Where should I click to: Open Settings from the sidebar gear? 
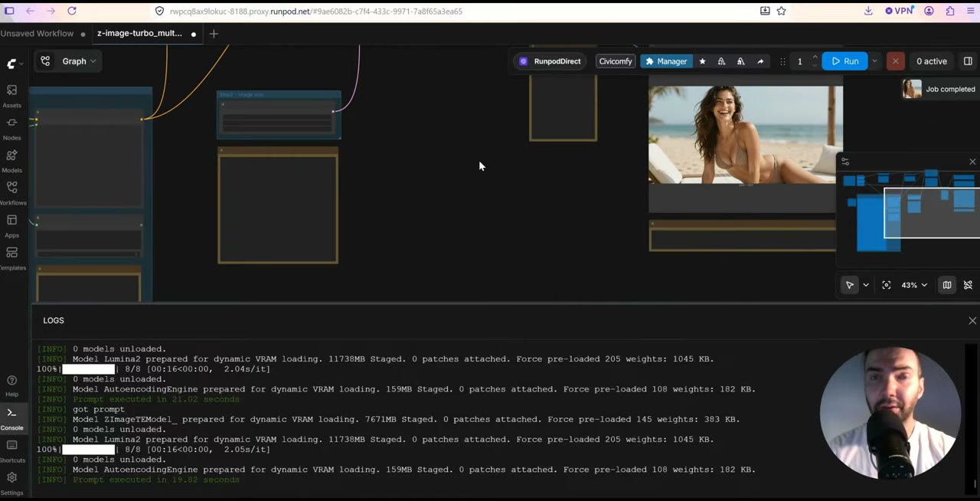click(x=11, y=483)
